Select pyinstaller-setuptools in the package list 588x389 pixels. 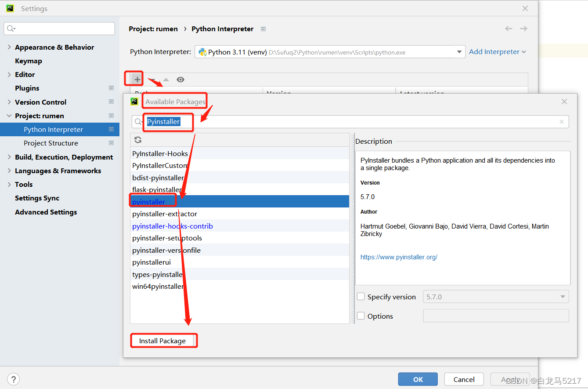240,238
